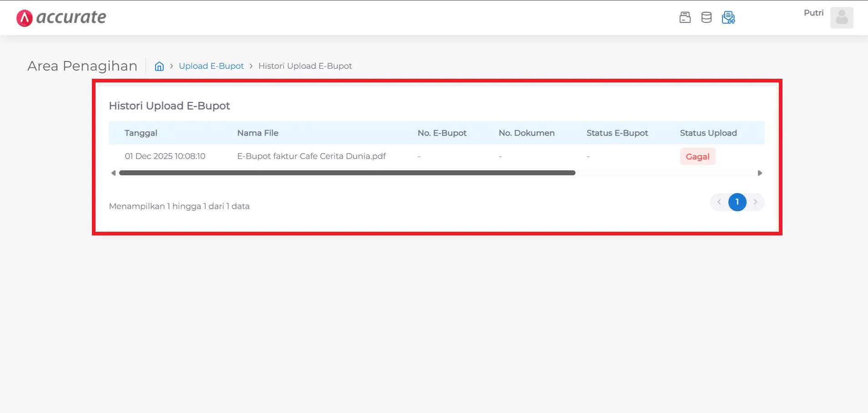
Task: Click the left arrow of the table scrollbar
Action: [x=113, y=173]
